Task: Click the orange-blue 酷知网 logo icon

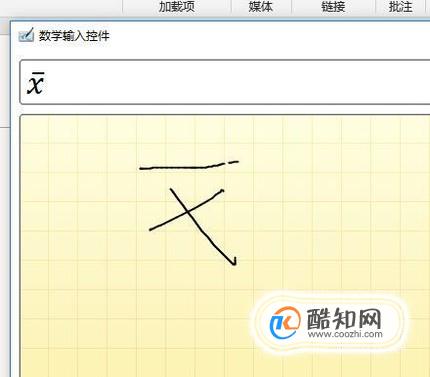Action: [x=285, y=322]
